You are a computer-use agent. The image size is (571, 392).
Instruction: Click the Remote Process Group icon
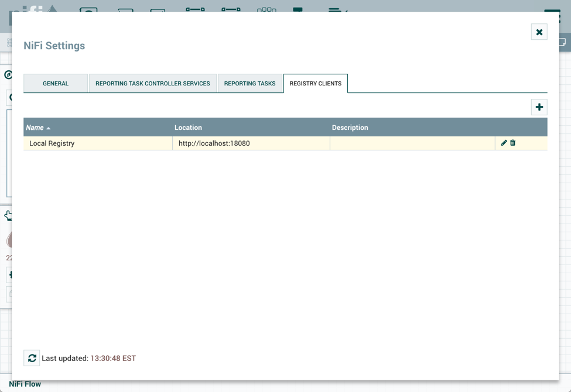pyautogui.click(x=230, y=11)
